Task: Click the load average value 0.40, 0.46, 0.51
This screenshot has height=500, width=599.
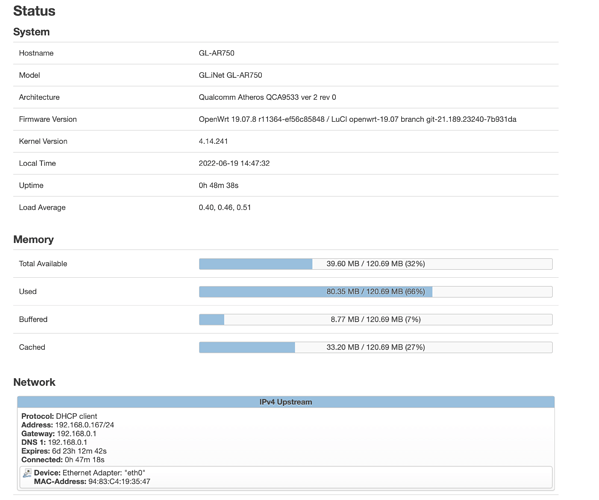Action: [225, 207]
